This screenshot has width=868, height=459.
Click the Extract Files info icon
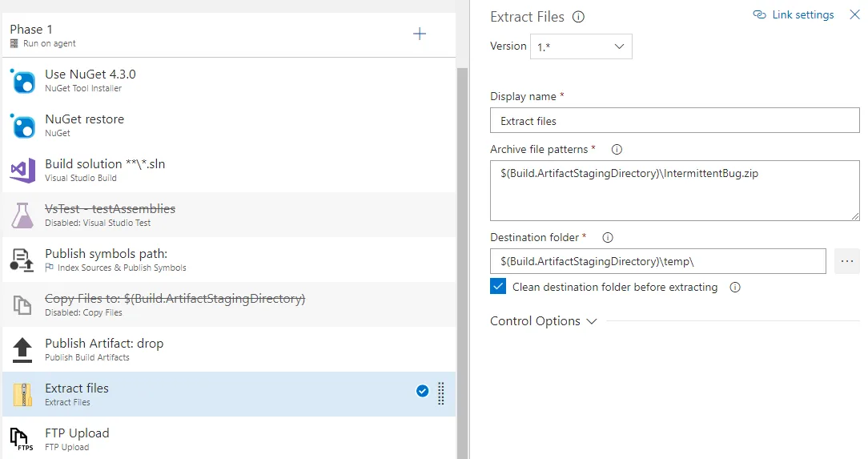point(579,17)
